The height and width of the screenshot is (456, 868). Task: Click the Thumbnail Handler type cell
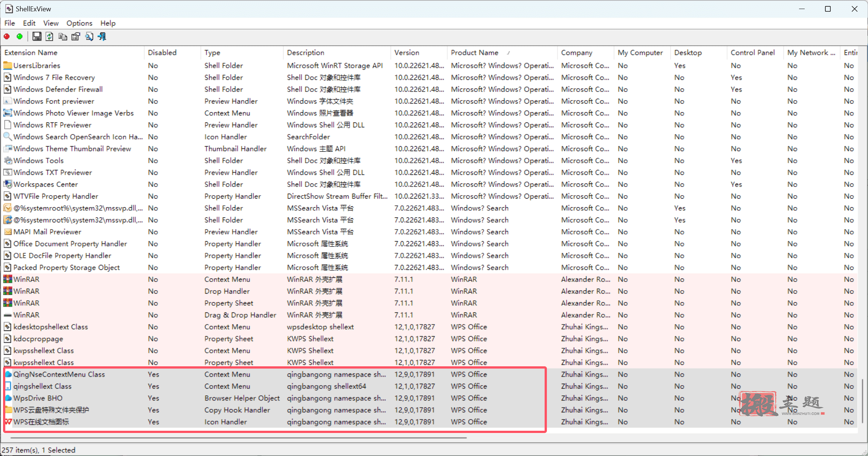coord(235,149)
